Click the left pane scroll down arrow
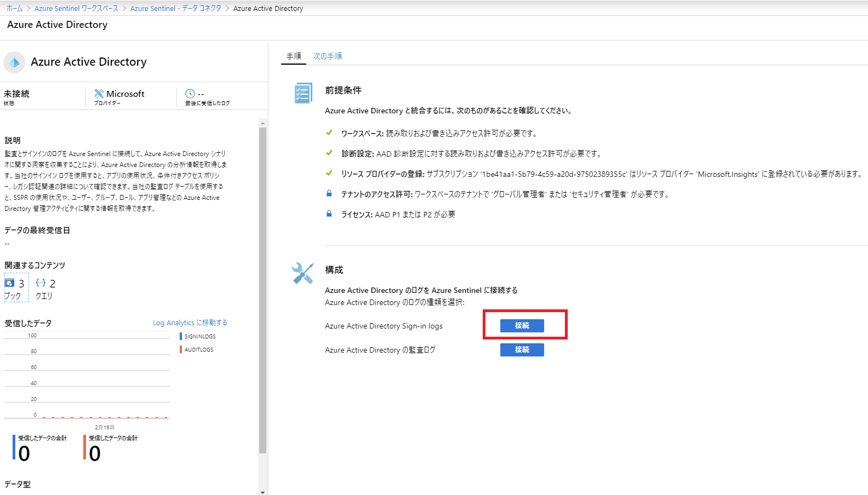This screenshot has height=495, width=868. (262, 492)
